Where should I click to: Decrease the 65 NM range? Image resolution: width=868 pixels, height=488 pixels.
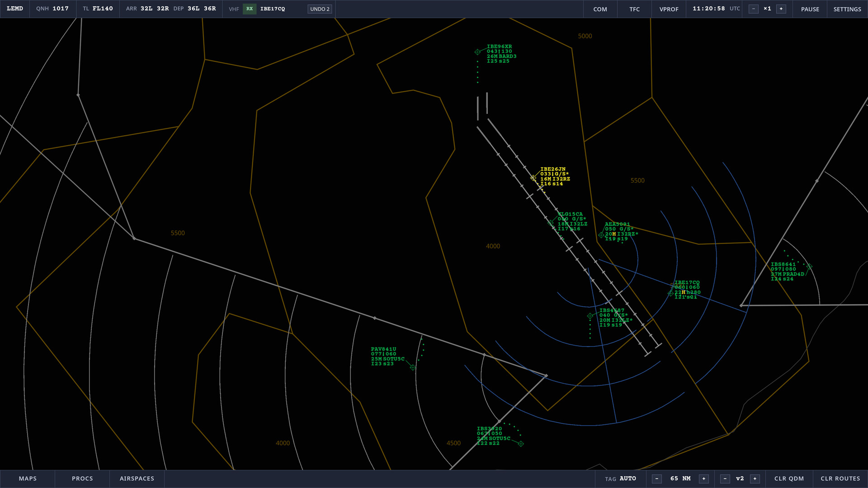tap(657, 479)
